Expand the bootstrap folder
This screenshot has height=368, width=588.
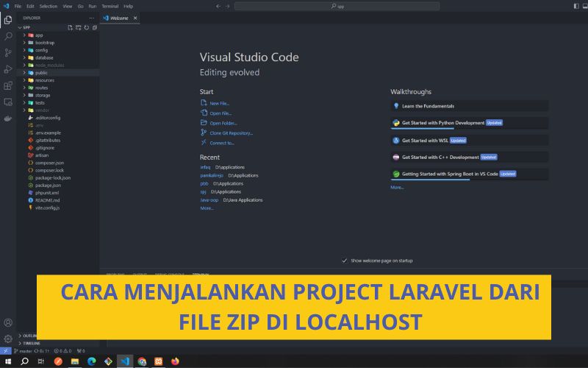58,43
